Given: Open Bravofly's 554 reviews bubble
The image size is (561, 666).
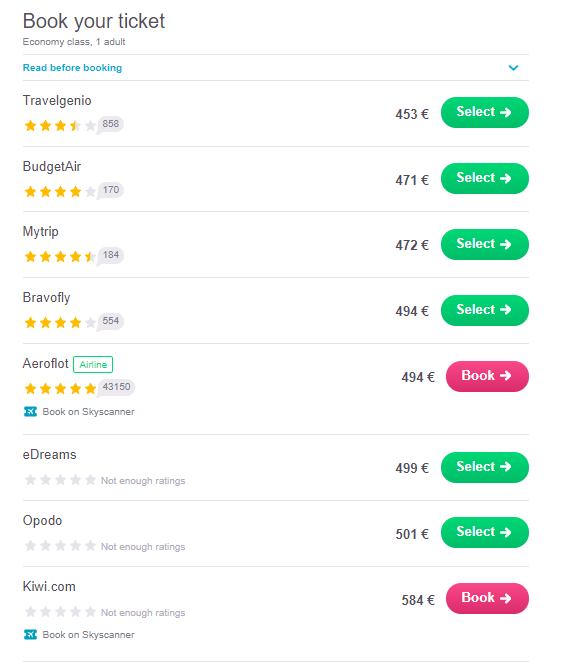Looking at the screenshot, I should point(110,321).
